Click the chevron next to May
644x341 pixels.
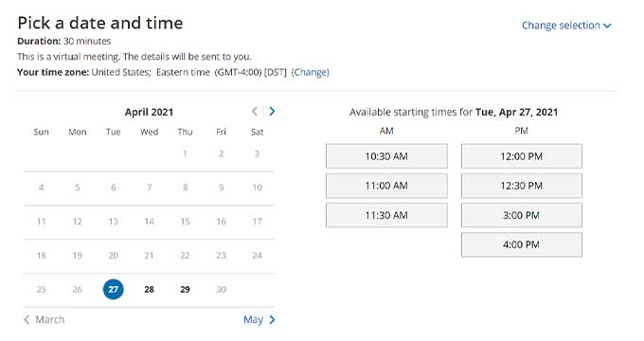tap(272, 319)
